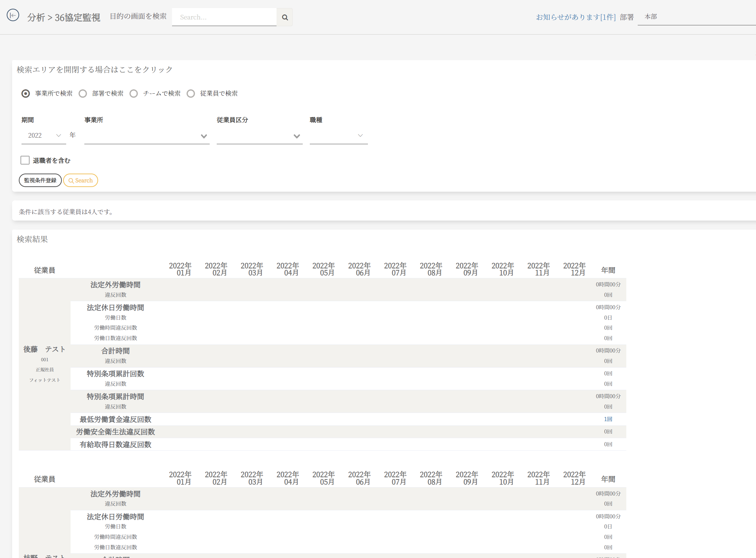The width and height of the screenshot is (756, 558).
Task: Collapse search area via 検索エリアを開閉する header
Action: click(95, 69)
